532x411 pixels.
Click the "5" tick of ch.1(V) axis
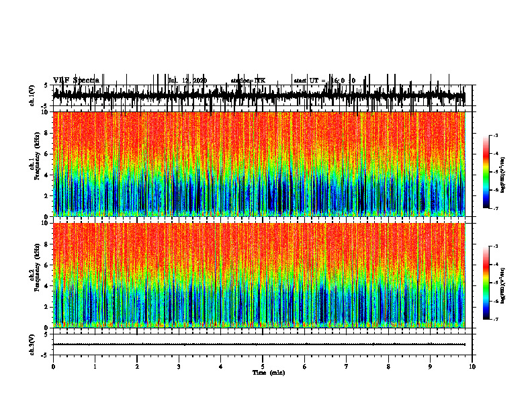46,86
